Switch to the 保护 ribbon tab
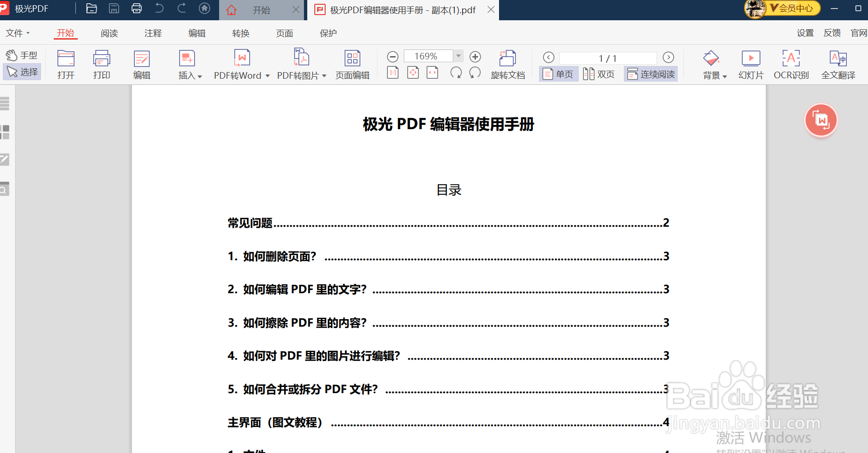The width and height of the screenshot is (868, 453). click(328, 33)
